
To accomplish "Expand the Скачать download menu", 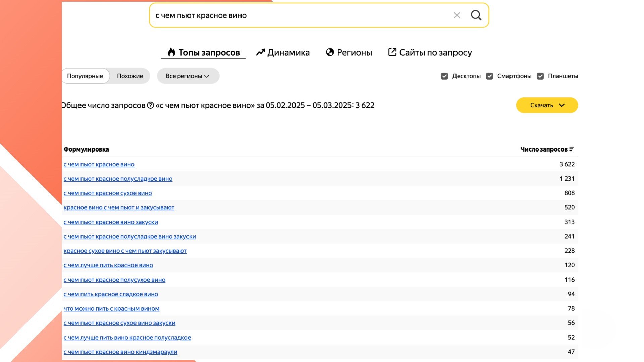I will pyautogui.click(x=547, y=105).
